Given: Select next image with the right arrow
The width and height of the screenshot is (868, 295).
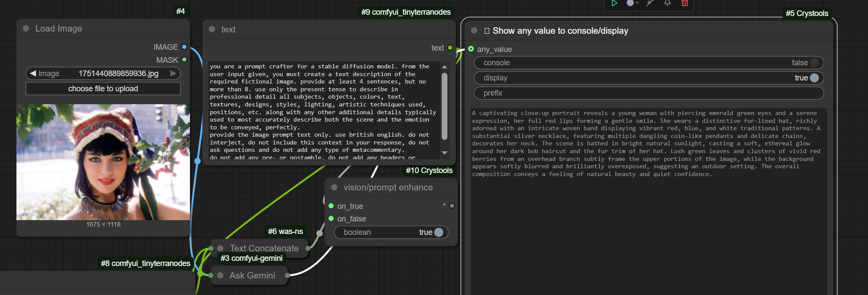Looking at the screenshot, I should (174, 74).
